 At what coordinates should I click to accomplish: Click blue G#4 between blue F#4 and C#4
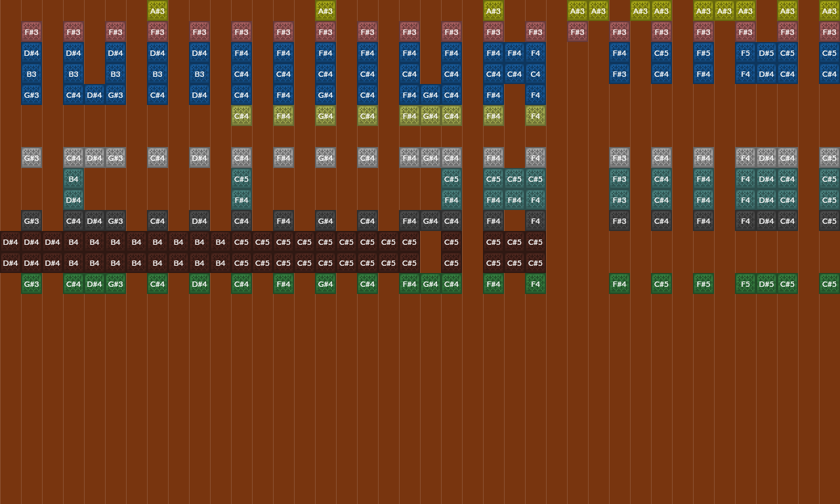(430, 95)
